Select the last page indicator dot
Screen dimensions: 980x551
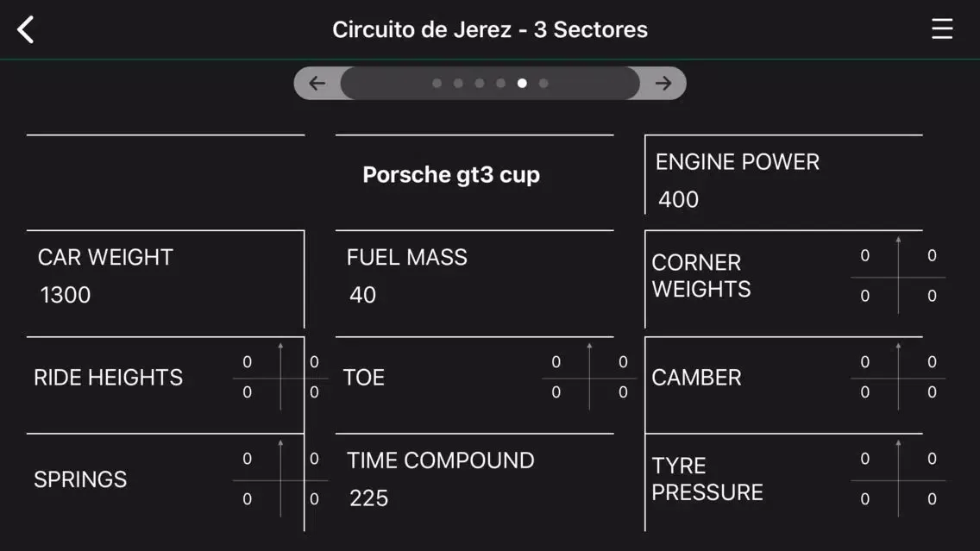[543, 84]
